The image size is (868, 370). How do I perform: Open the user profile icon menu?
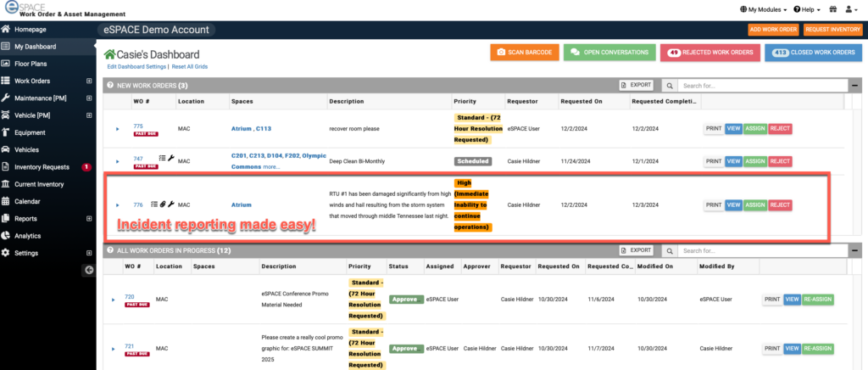(851, 9)
